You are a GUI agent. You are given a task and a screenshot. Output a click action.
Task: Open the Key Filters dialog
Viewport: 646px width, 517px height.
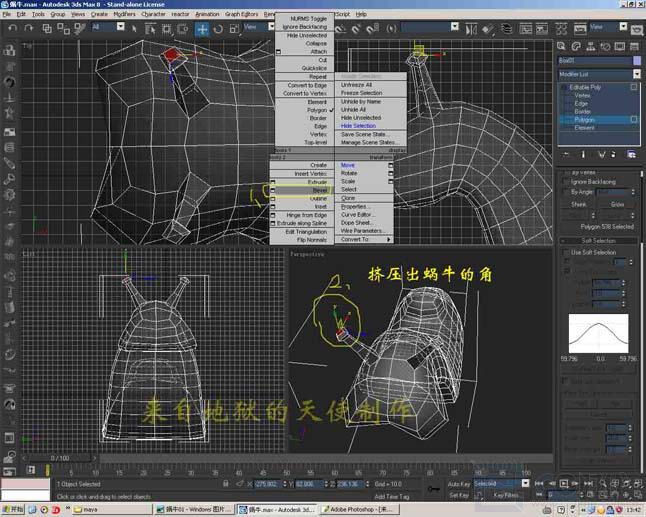click(505, 495)
